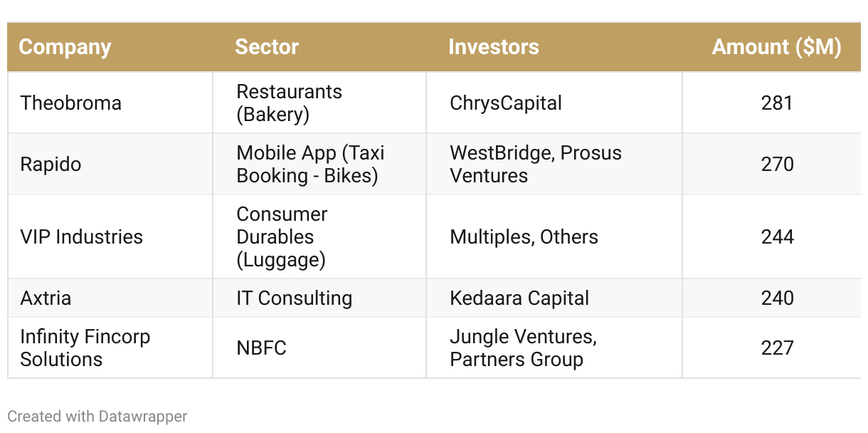Select the Theobroma company cell
The width and height of the screenshot is (868, 433).
coord(71,103)
